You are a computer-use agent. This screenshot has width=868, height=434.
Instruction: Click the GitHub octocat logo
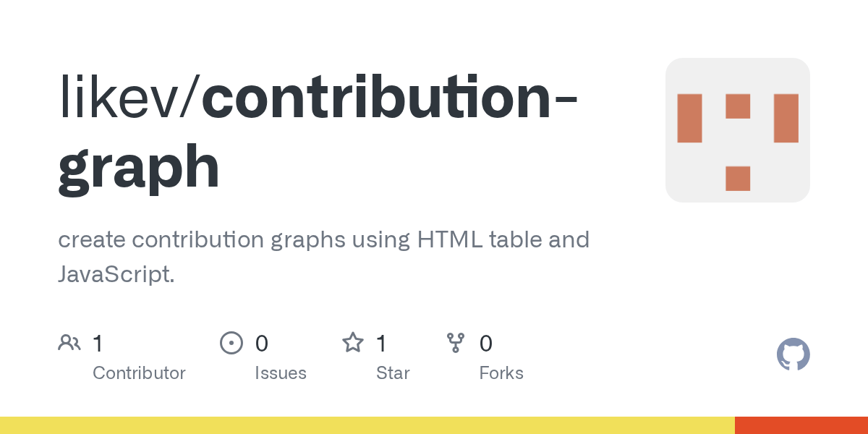793,354
